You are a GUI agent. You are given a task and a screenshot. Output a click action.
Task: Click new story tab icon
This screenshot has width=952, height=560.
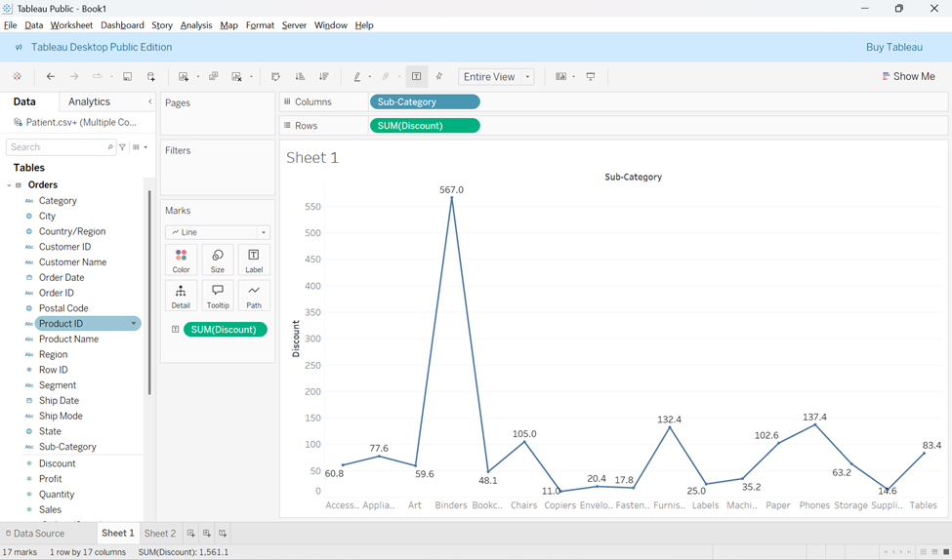[x=223, y=534]
